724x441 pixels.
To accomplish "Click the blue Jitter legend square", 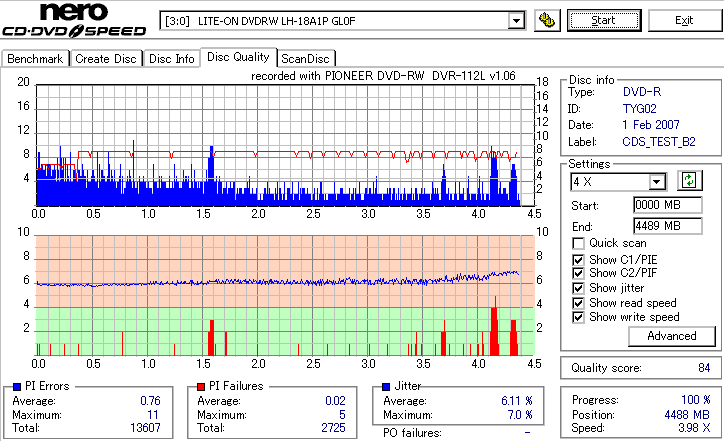I will click(x=386, y=387).
